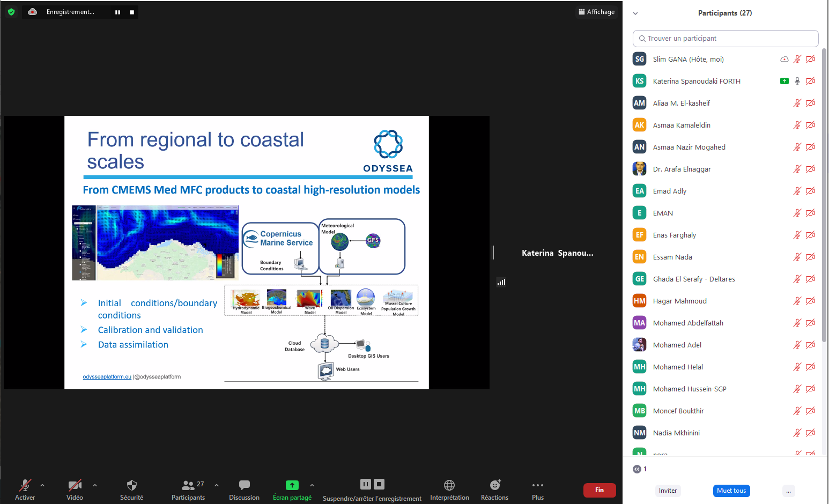Open the Affichage view menu
Screen dimensions: 829x504
click(597, 12)
